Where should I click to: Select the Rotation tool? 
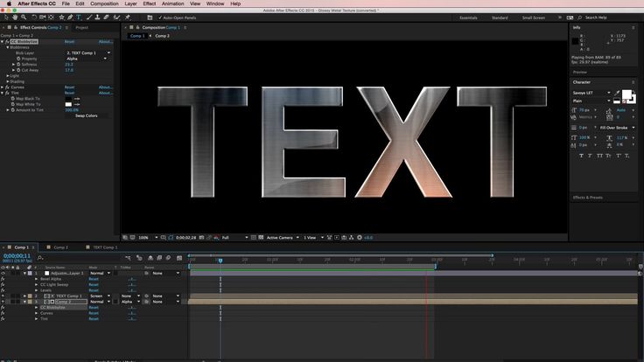33,17
